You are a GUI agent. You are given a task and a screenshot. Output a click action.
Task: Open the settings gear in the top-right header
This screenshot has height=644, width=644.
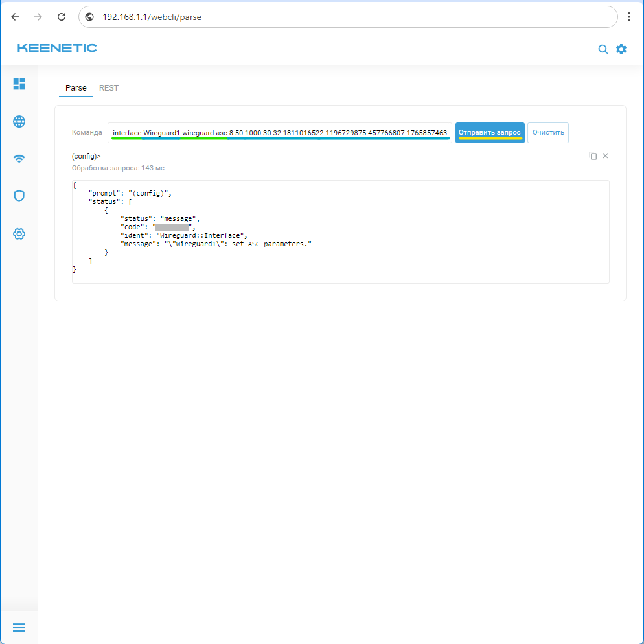[621, 49]
